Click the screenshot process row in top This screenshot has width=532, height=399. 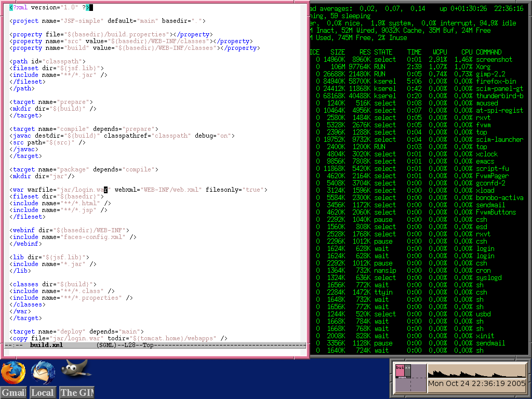point(417,59)
